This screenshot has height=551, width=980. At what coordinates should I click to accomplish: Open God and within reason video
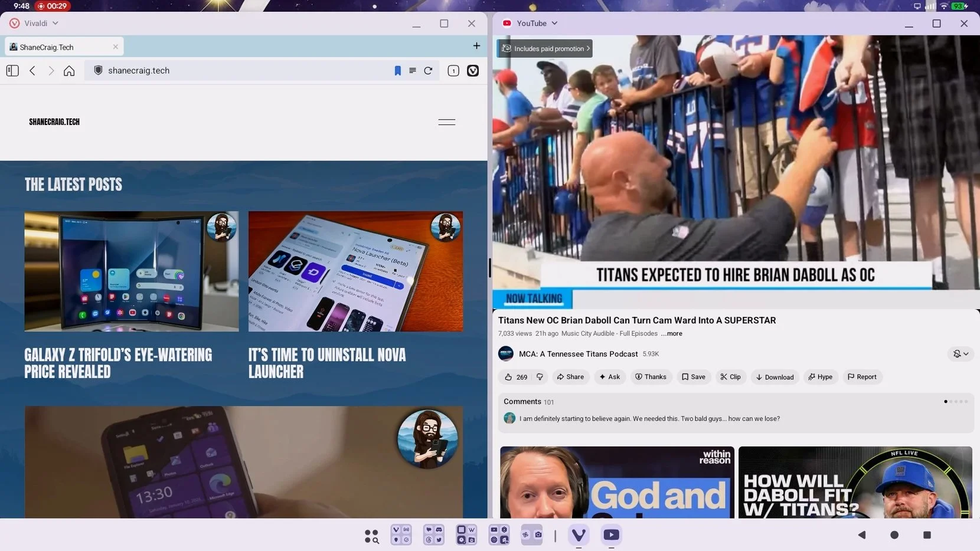pyautogui.click(x=617, y=482)
